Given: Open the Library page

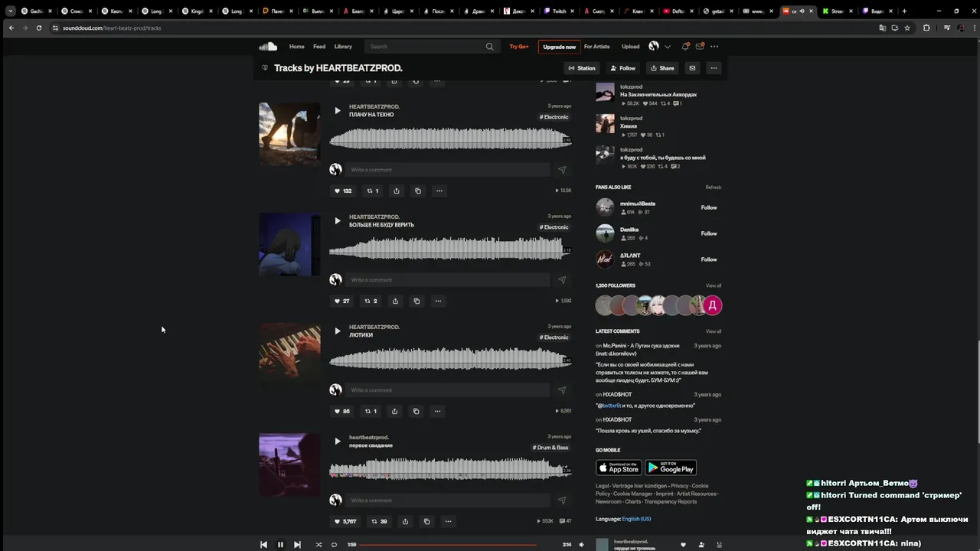Looking at the screenshot, I should tap(343, 47).
